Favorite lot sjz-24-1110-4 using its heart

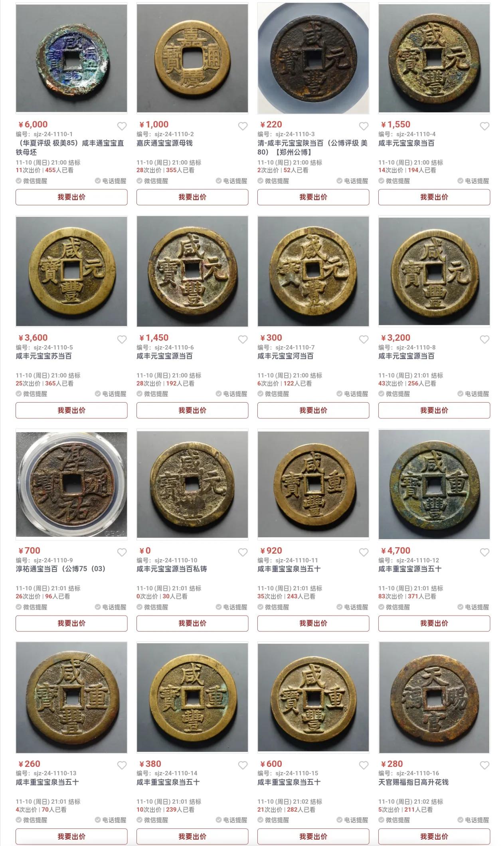(x=484, y=126)
